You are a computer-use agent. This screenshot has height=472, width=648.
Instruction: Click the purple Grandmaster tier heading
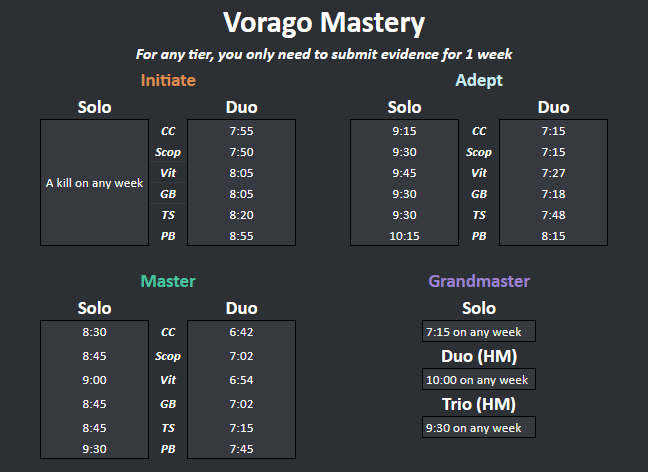click(x=479, y=281)
